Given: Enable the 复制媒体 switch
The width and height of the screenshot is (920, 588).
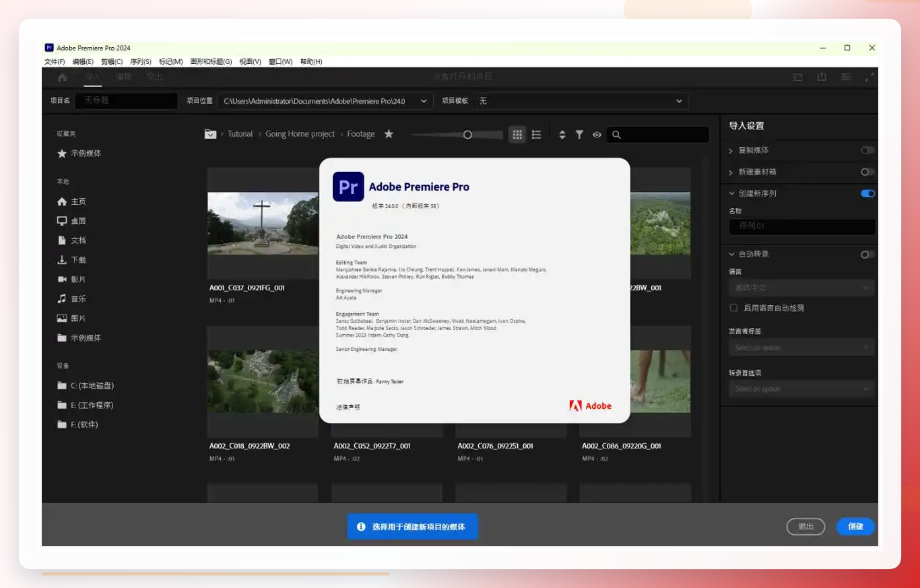Looking at the screenshot, I should (x=867, y=150).
